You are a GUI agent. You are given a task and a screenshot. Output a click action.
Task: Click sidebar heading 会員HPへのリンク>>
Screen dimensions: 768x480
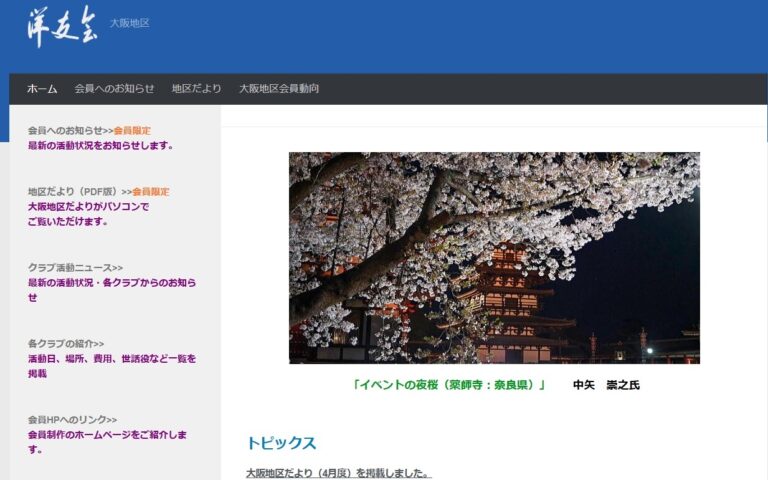[72, 420]
